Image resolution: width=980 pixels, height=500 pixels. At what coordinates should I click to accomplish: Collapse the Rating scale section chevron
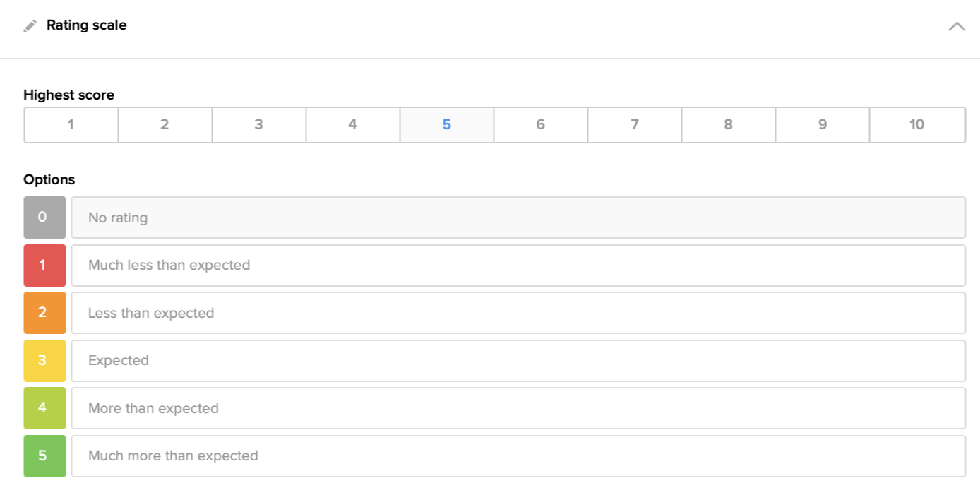click(956, 27)
